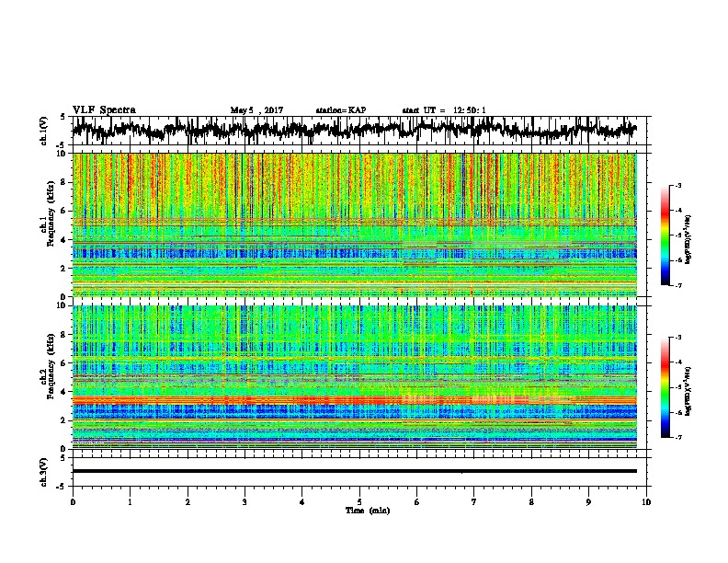
Task: Click time axis tick label '2'
Action: (x=188, y=502)
